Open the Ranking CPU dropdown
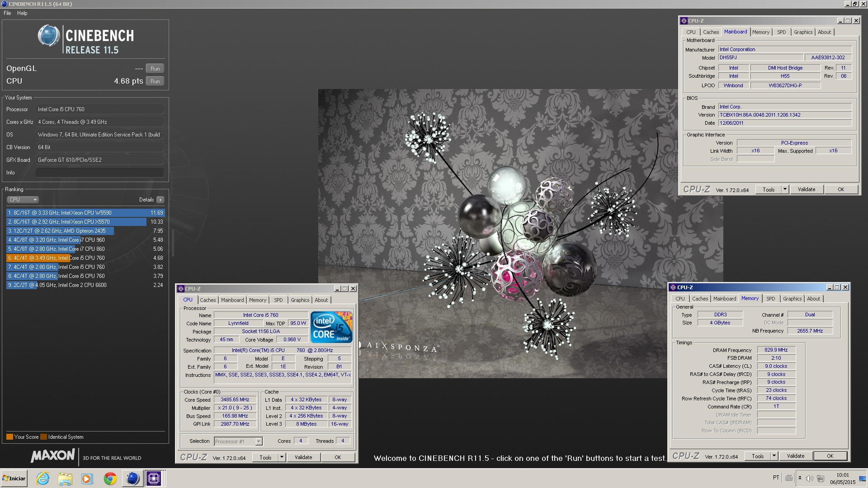 click(23, 200)
